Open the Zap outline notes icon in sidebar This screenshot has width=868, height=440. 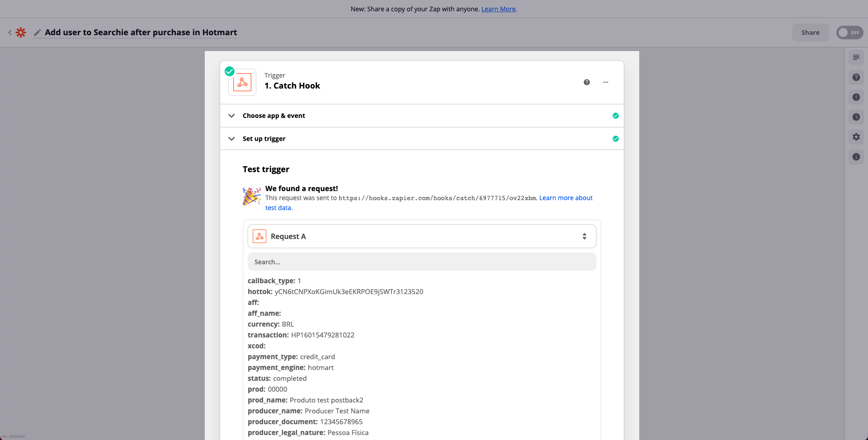[856, 57]
